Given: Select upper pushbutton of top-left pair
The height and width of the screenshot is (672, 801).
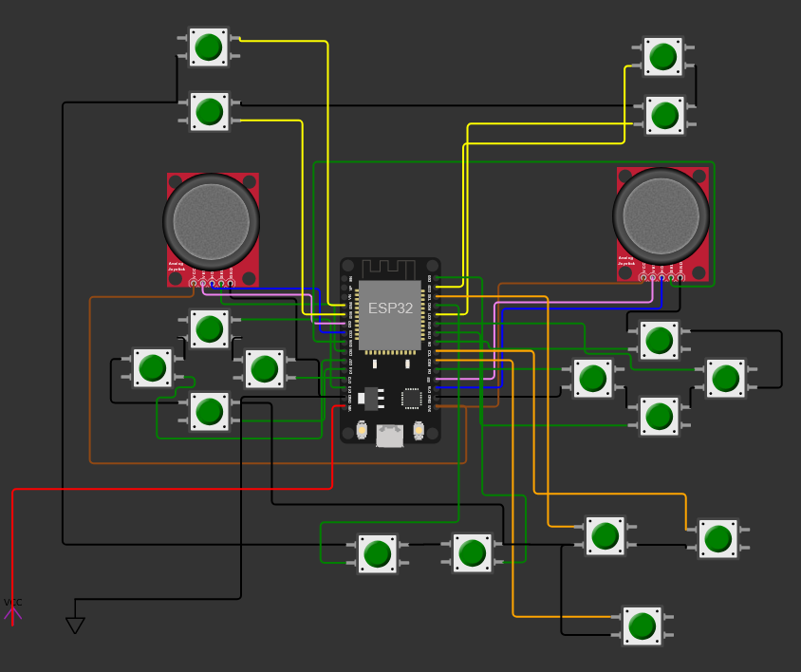Looking at the screenshot, I should tap(209, 47).
